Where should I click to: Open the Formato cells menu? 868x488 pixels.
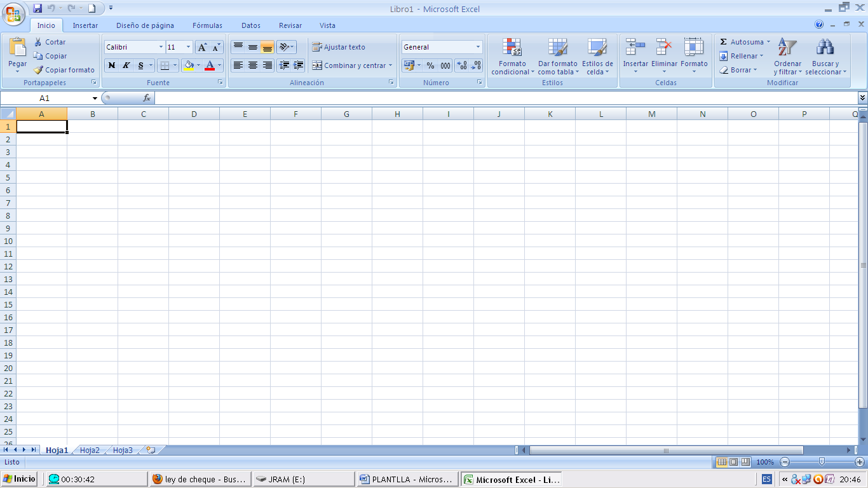click(x=694, y=56)
